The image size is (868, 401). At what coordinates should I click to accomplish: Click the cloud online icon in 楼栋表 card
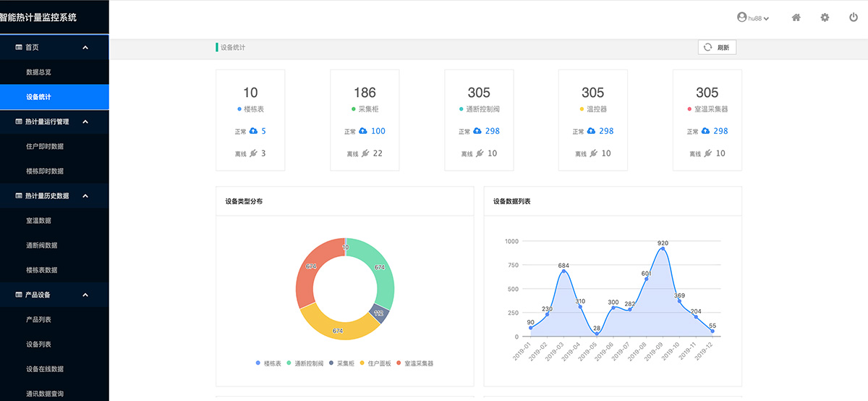(253, 131)
